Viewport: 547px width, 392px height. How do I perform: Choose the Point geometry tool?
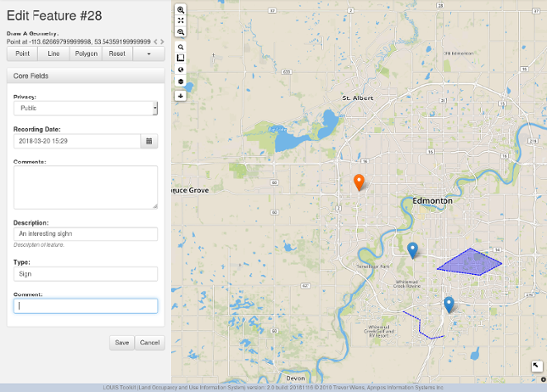click(x=23, y=54)
